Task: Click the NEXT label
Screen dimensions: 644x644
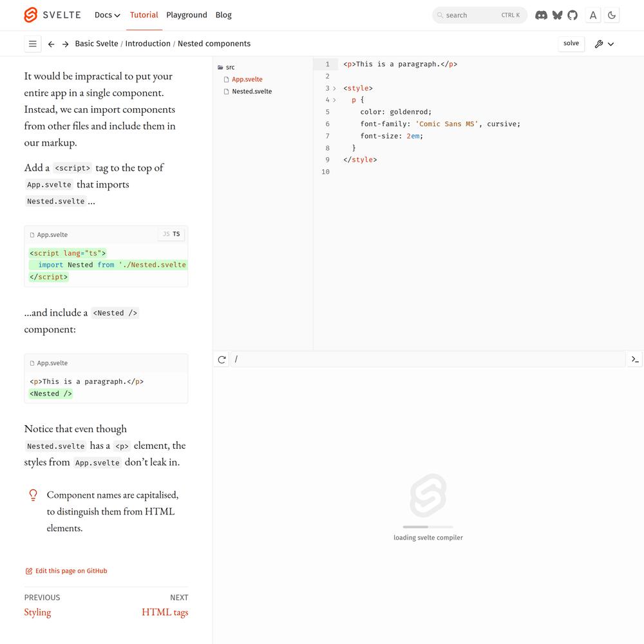Action: coord(179,598)
